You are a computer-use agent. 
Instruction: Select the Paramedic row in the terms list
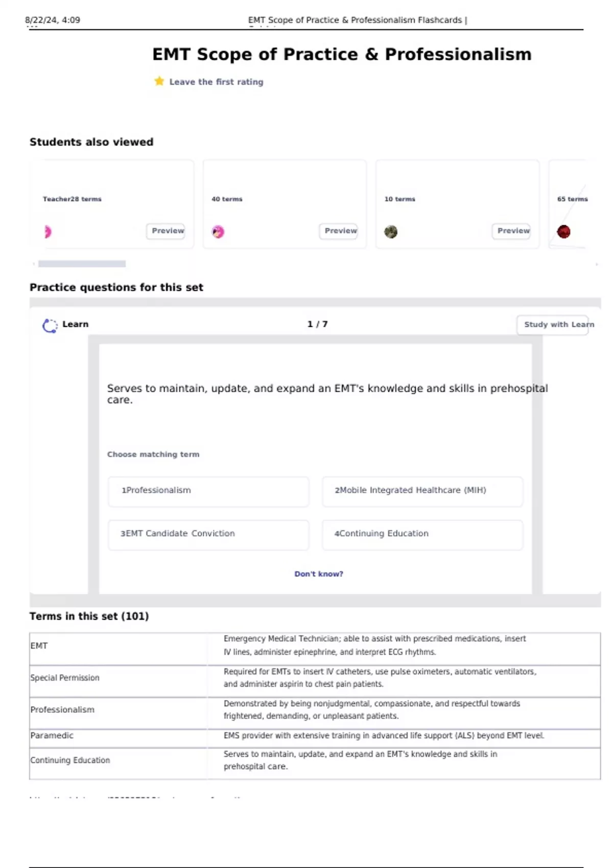point(52,736)
